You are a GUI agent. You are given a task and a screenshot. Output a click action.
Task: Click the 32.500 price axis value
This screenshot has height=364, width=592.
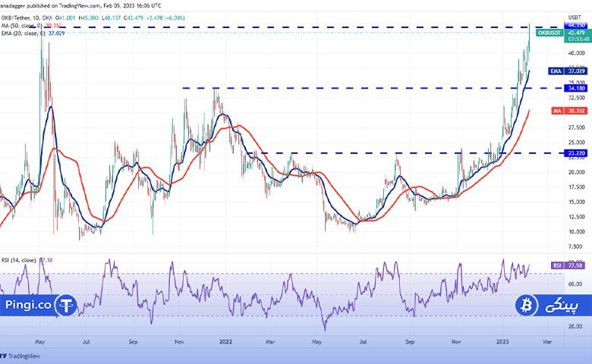click(x=577, y=98)
